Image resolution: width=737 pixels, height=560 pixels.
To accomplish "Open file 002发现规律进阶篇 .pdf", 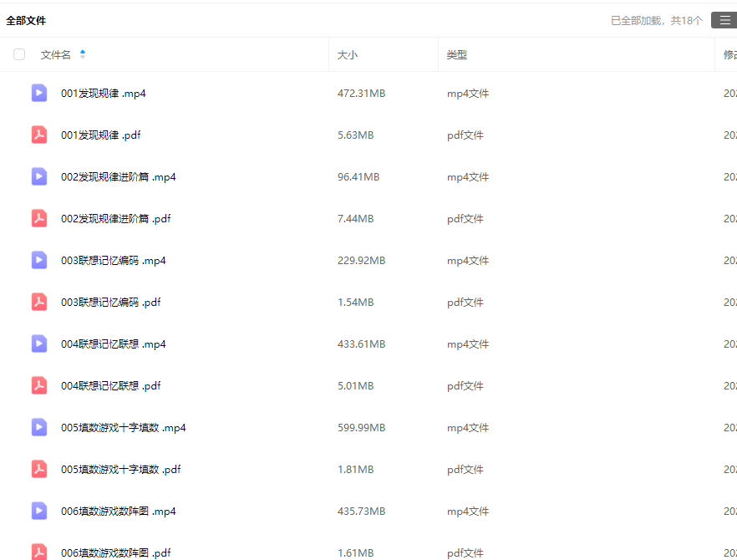I will [115, 218].
